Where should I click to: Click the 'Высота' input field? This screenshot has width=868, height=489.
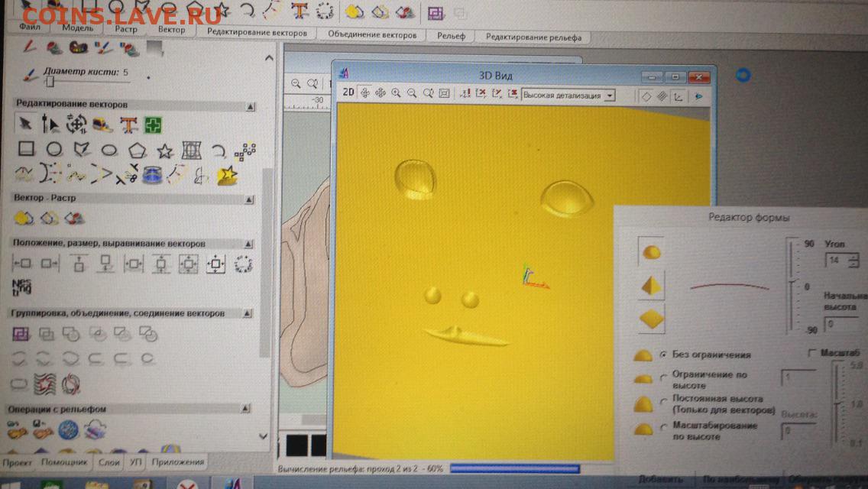pos(798,430)
